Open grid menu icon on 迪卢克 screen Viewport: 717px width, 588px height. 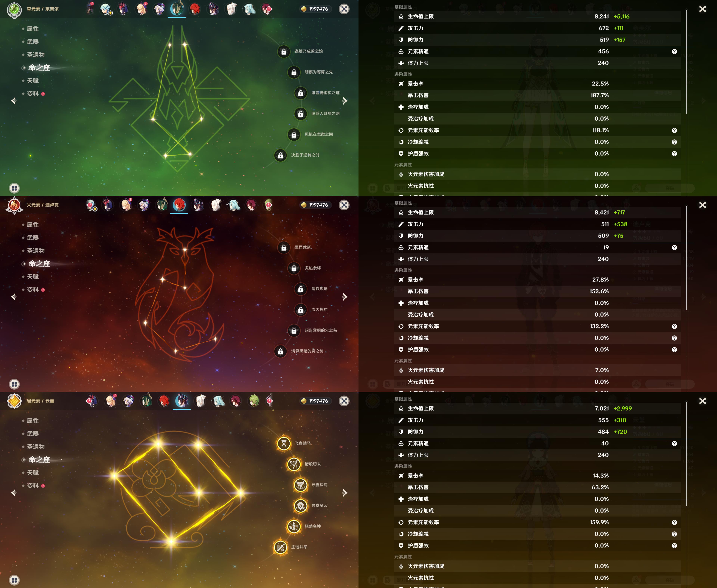tap(14, 384)
